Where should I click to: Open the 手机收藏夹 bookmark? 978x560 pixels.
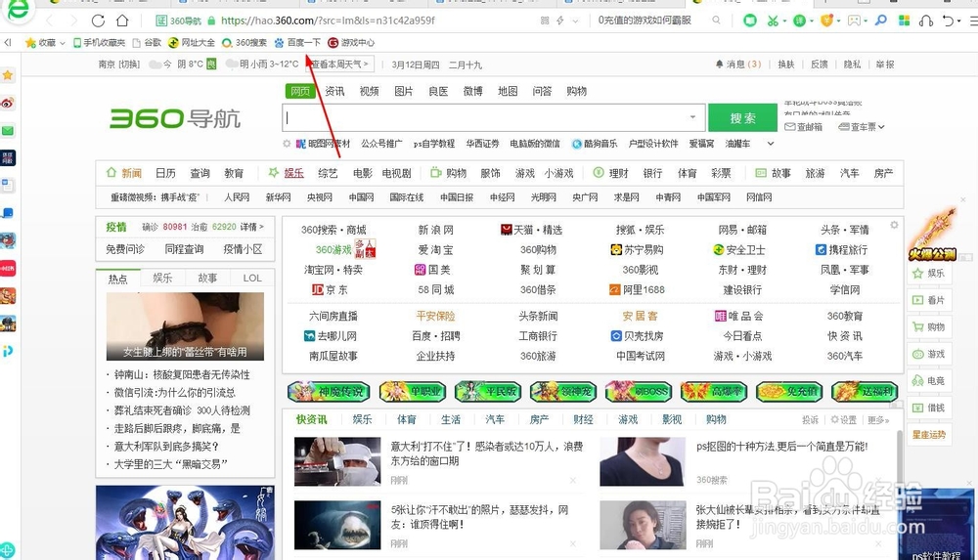[99, 42]
